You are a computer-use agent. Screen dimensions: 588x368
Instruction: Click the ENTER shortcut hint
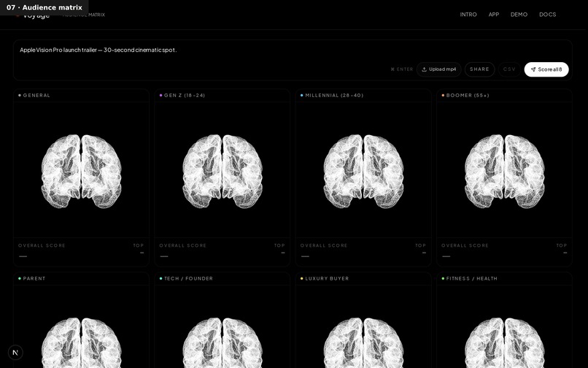pos(402,69)
